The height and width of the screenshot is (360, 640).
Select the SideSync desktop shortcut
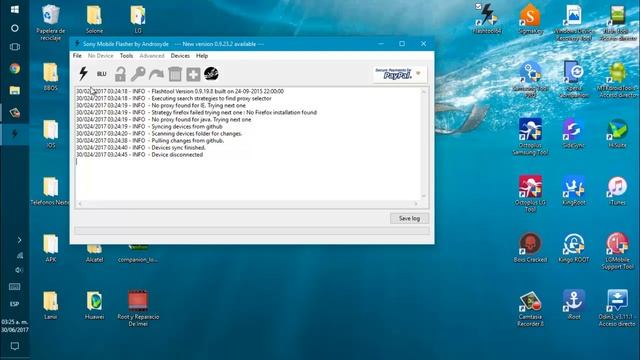coord(573,133)
